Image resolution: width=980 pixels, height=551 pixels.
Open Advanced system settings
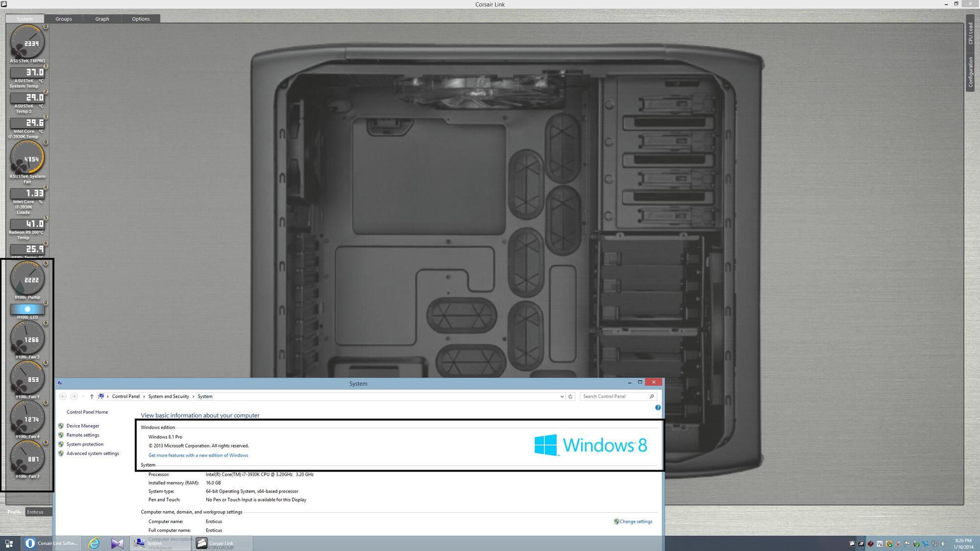[x=93, y=453]
